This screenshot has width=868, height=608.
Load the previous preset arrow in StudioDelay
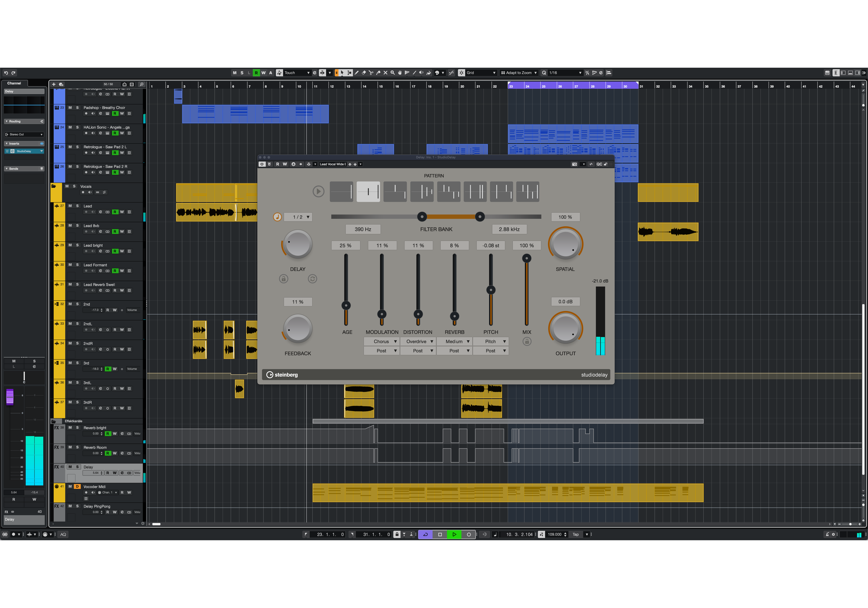[350, 164]
